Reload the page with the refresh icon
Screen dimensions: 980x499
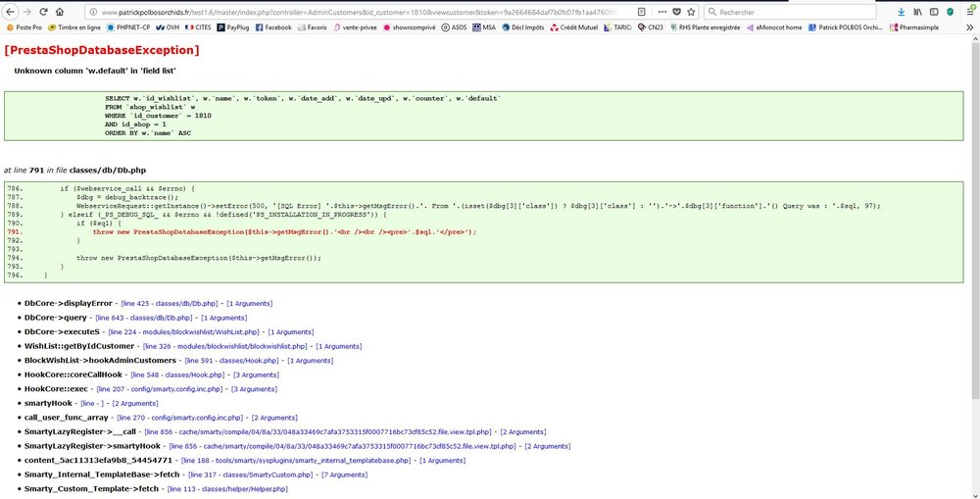(44, 11)
